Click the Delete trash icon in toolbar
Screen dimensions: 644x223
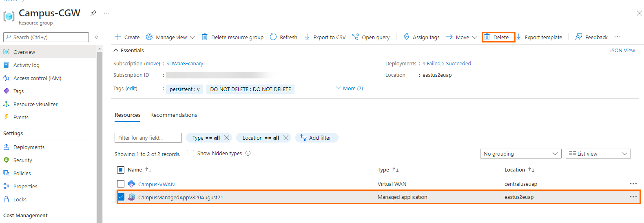(487, 37)
